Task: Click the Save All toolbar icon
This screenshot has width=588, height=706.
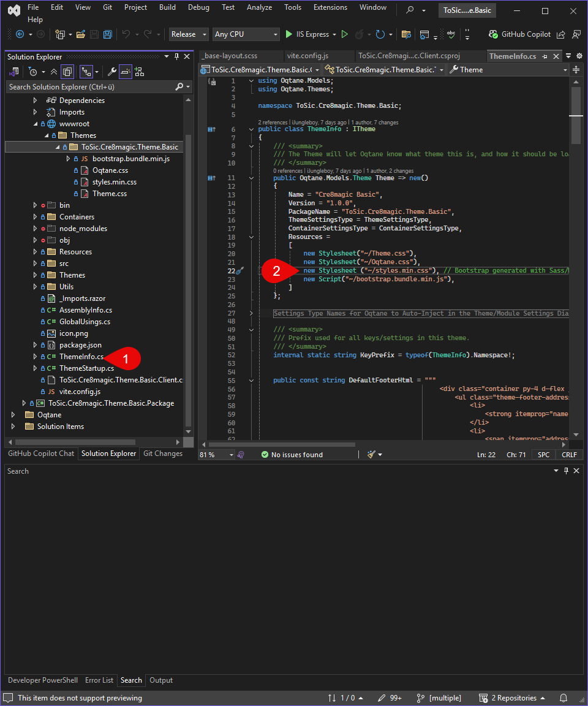Action: pyautogui.click(x=108, y=34)
